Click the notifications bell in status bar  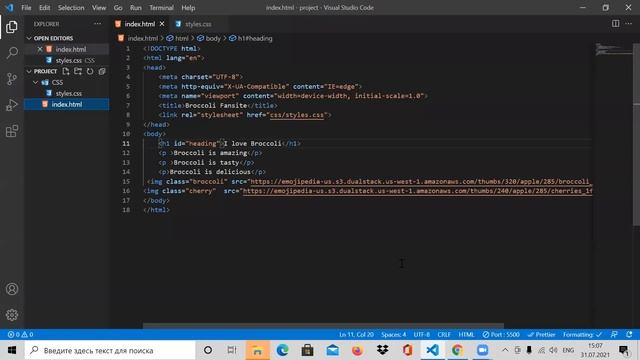pyautogui.click(x=629, y=335)
